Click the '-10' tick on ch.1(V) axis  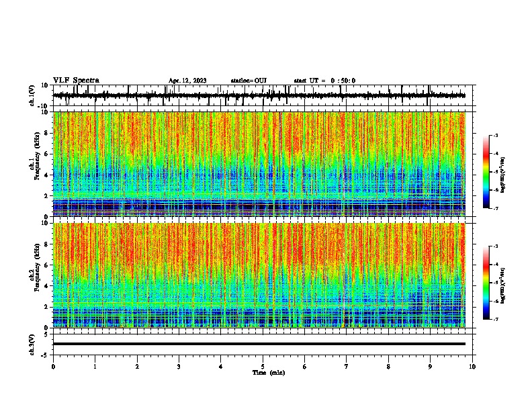point(44,106)
